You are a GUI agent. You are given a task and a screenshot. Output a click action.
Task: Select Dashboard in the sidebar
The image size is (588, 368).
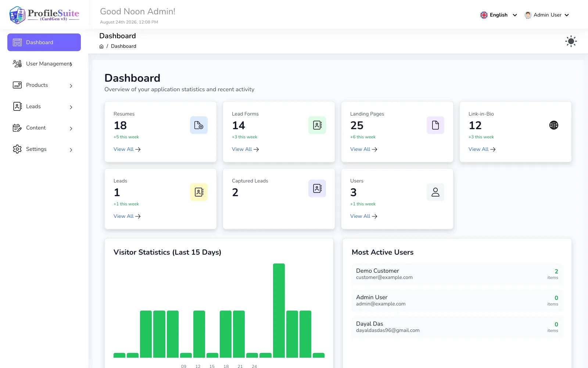click(44, 42)
